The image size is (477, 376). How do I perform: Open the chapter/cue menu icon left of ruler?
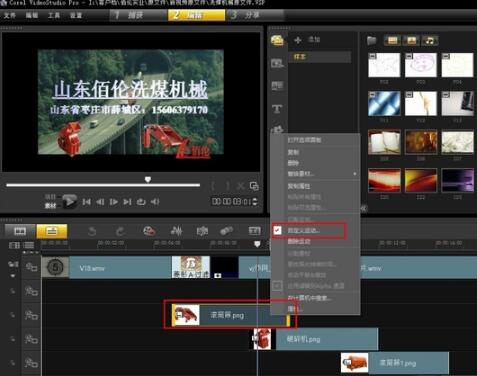click(29, 246)
